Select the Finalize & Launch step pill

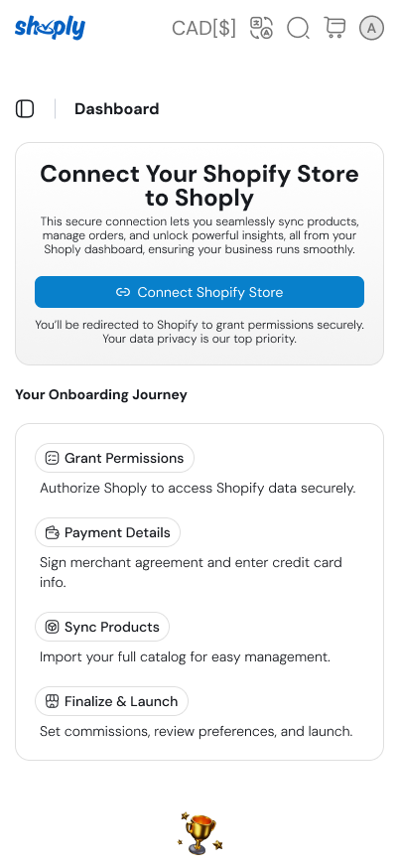112,701
